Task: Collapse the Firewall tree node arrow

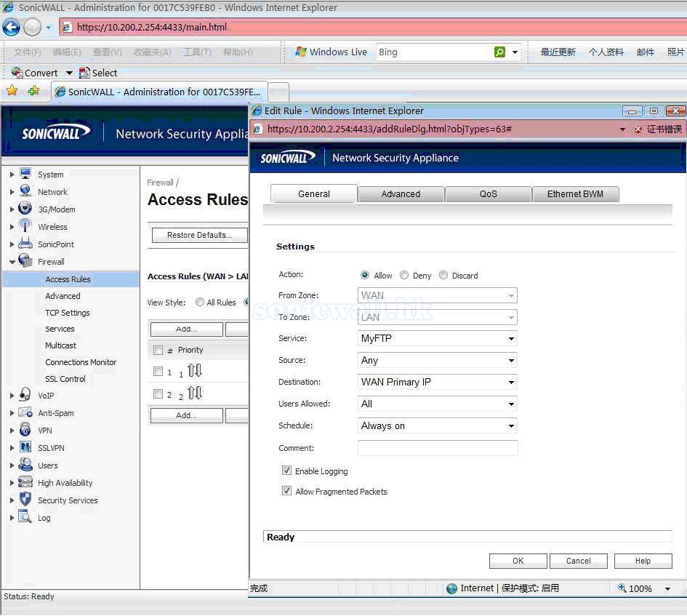Action: [x=12, y=262]
